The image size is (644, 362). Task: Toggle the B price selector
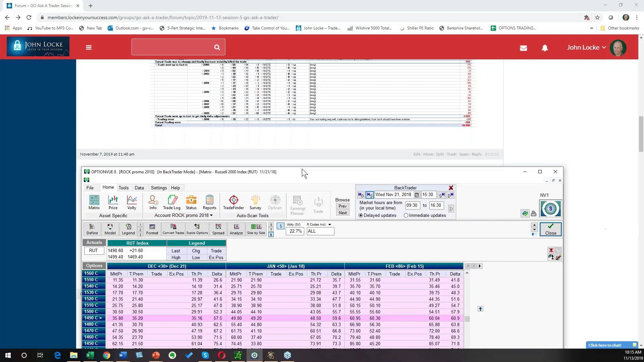coord(271,235)
